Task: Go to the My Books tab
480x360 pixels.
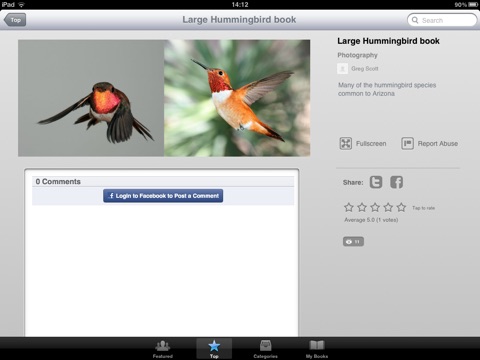Action: (x=317, y=349)
